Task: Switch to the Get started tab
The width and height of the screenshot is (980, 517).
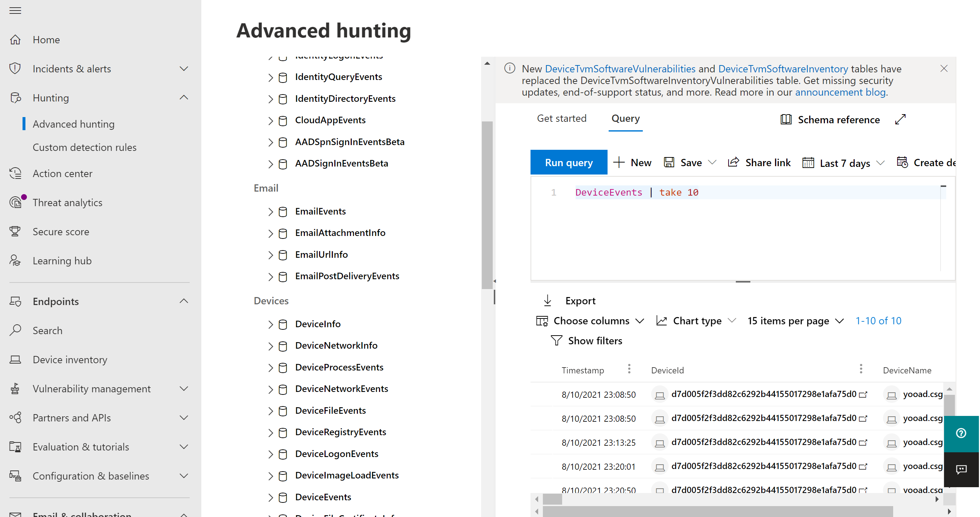Action: click(561, 119)
